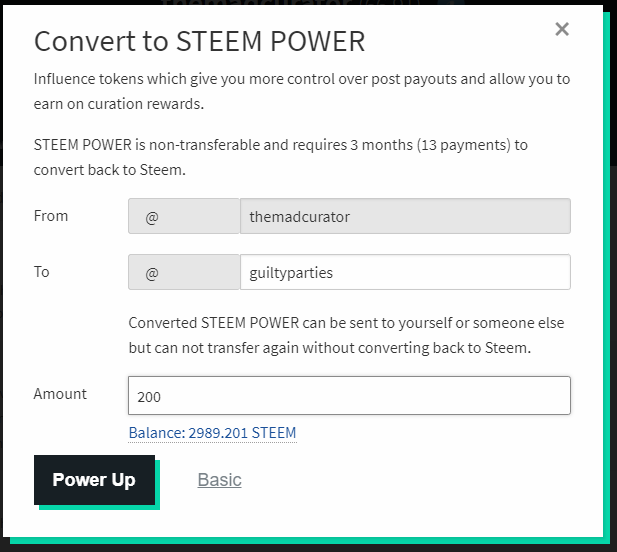Image resolution: width=617 pixels, height=552 pixels.
Task: Click the @ prefix beside guiltyparties
Action: (x=152, y=272)
